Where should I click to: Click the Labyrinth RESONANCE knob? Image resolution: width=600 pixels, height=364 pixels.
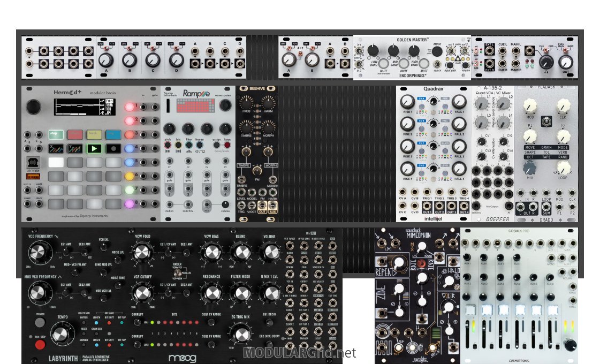point(211,293)
